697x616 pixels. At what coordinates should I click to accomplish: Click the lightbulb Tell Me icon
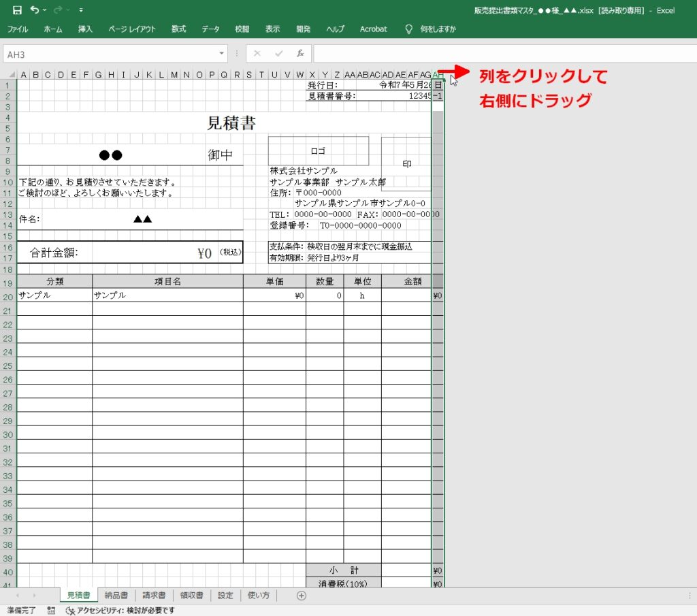(408, 29)
